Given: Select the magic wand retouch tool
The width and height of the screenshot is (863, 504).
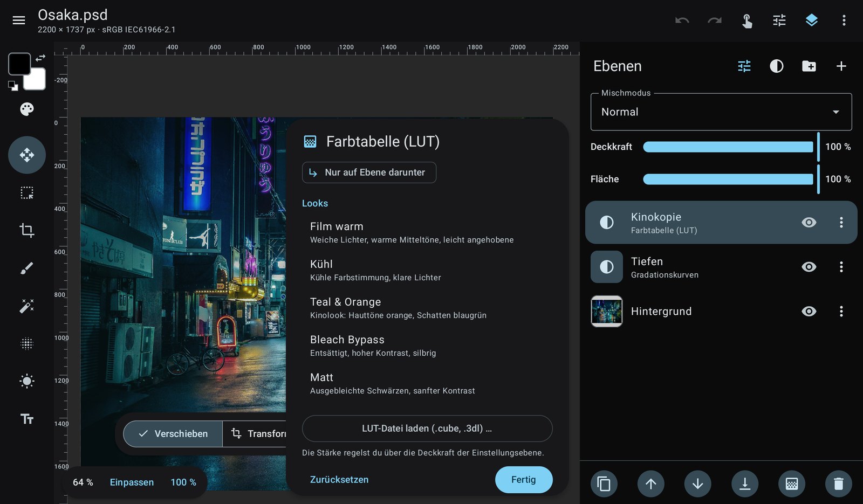Looking at the screenshot, I should pos(27,306).
